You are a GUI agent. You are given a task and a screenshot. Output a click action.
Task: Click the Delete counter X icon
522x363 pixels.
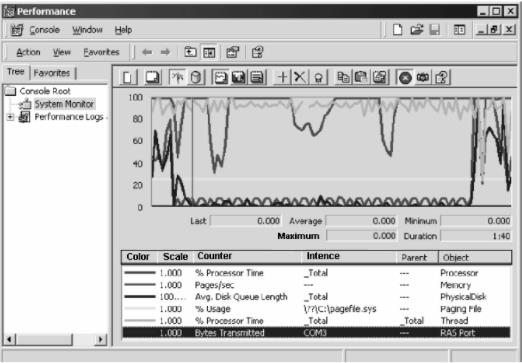tap(300, 77)
